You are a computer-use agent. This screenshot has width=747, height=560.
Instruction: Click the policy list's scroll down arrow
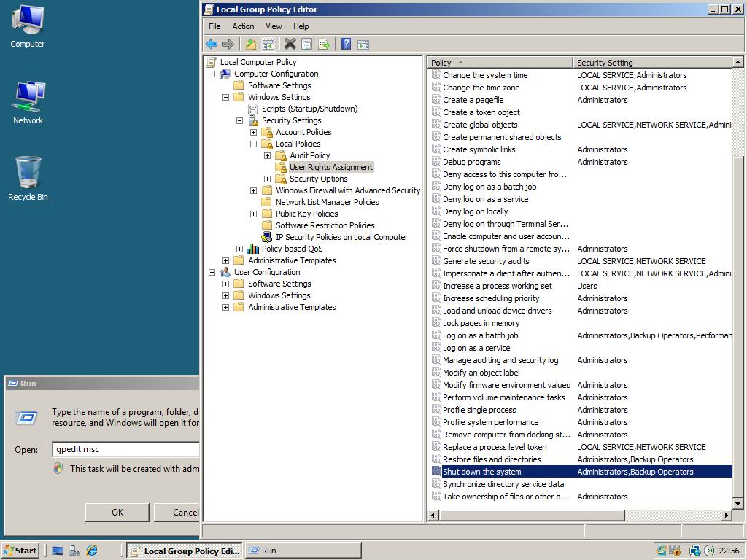(x=738, y=503)
